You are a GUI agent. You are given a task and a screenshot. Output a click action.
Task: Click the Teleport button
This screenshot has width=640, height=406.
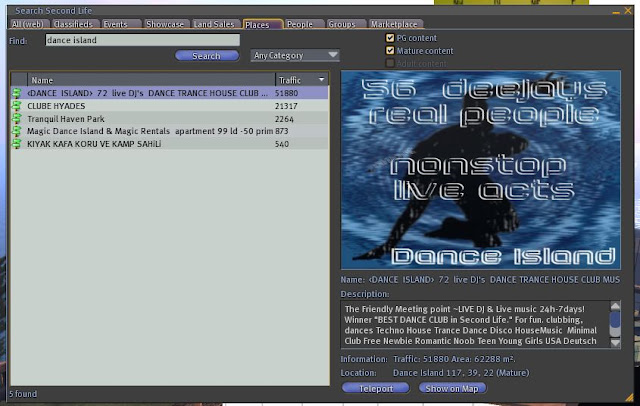click(376, 388)
